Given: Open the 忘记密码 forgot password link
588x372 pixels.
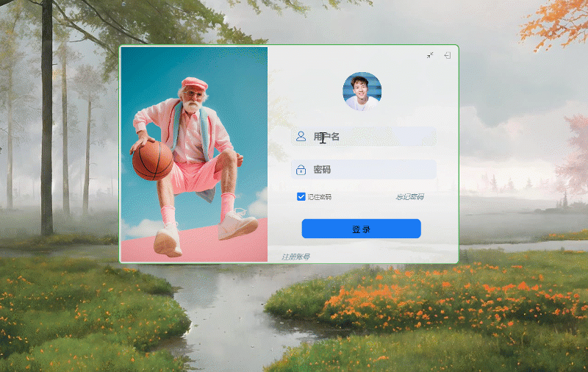Looking at the screenshot, I should tap(410, 196).
